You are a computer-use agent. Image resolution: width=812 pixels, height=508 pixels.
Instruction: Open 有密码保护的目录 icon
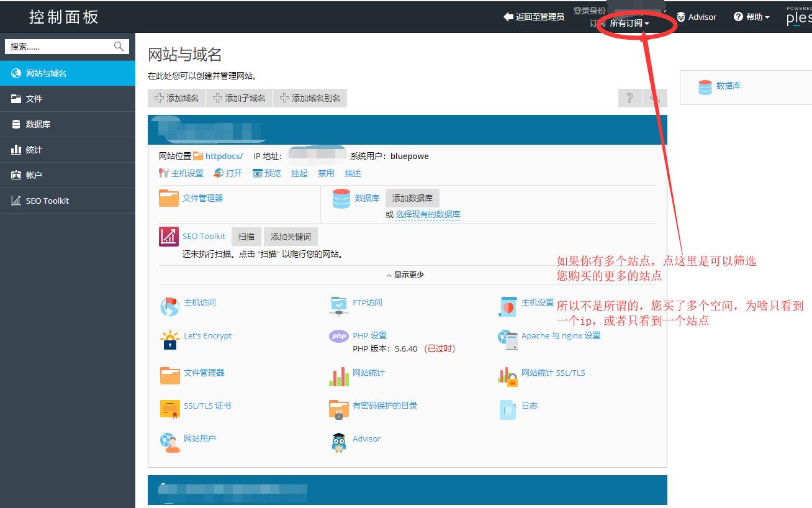pyautogui.click(x=339, y=409)
